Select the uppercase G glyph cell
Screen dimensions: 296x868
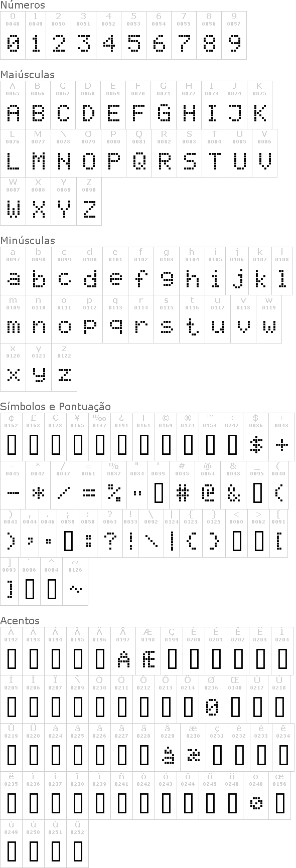164,105
